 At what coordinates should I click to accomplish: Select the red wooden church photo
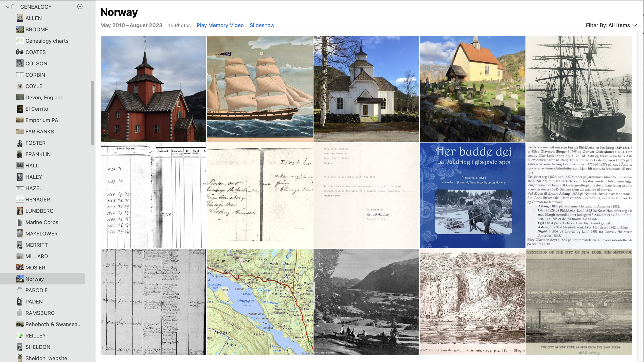[x=153, y=89]
